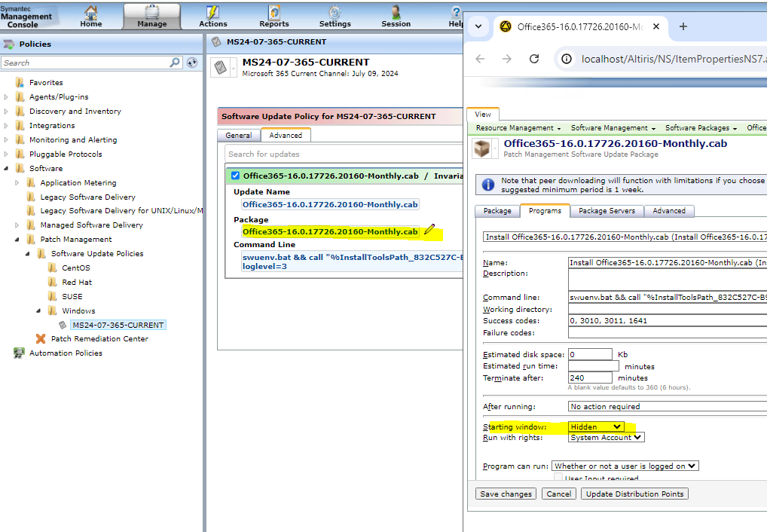This screenshot has height=532, width=767.
Task: Open the Resource Management breadcrumb menu
Action: 518,128
